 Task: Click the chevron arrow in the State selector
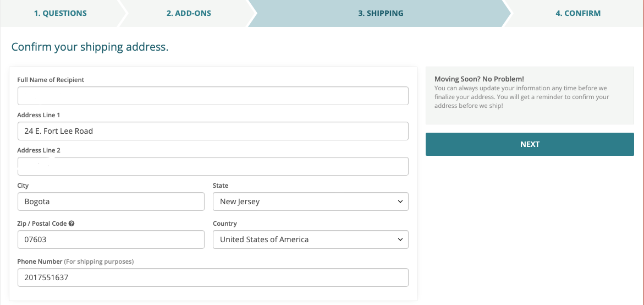400,202
